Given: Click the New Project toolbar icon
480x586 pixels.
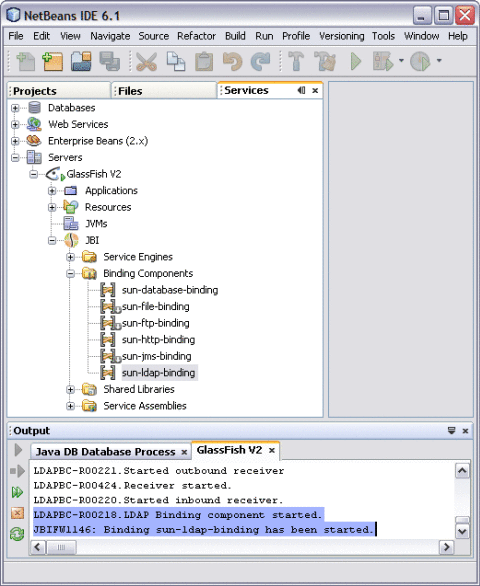Looking at the screenshot, I should click(52, 61).
